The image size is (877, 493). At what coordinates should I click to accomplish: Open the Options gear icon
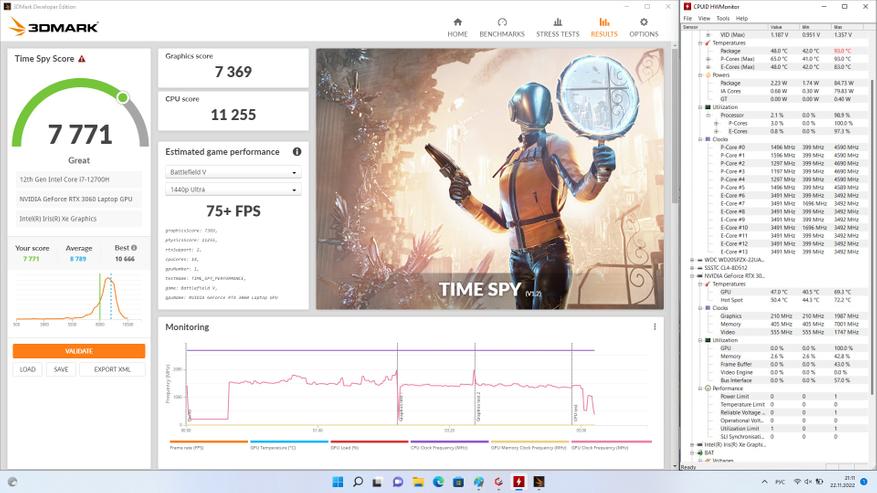[644, 22]
